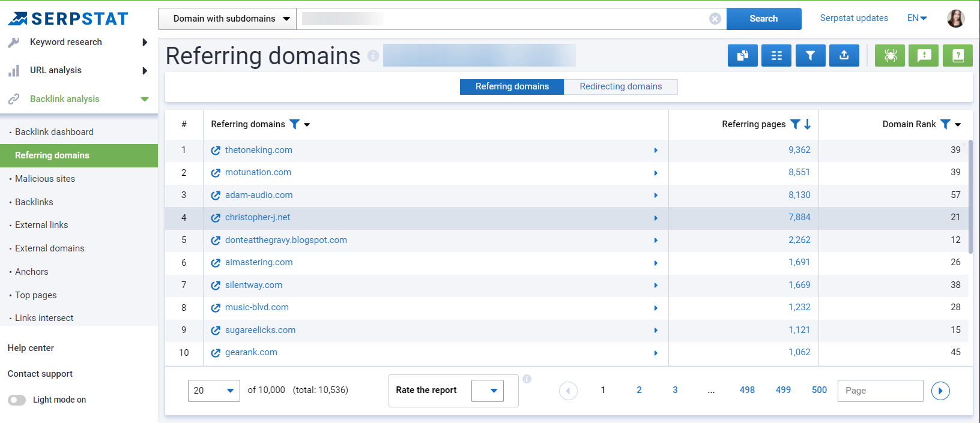The image size is (980, 423).
Task: Sort by Referring pages with the descending arrow
Action: click(x=808, y=124)
